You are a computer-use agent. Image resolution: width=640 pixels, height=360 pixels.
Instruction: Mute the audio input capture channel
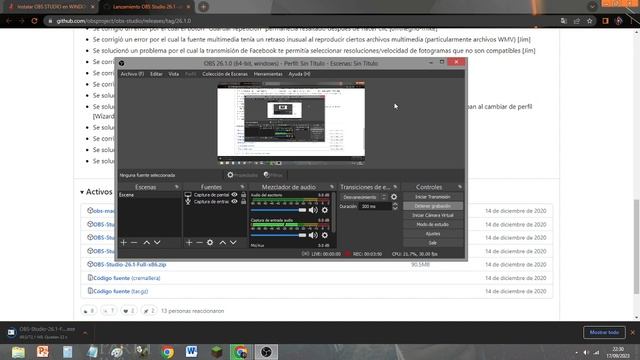pyautogui.click(x=313, y=235)
